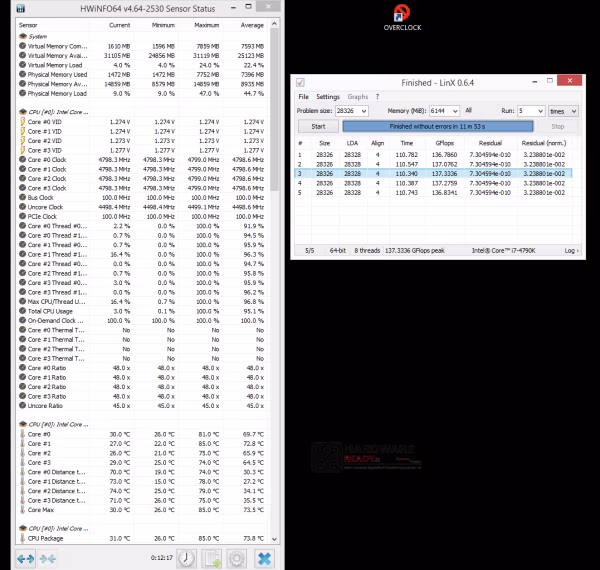The image size is (600, 570).
Task: Click the clock reset timer icon
Action: [186, 559]
